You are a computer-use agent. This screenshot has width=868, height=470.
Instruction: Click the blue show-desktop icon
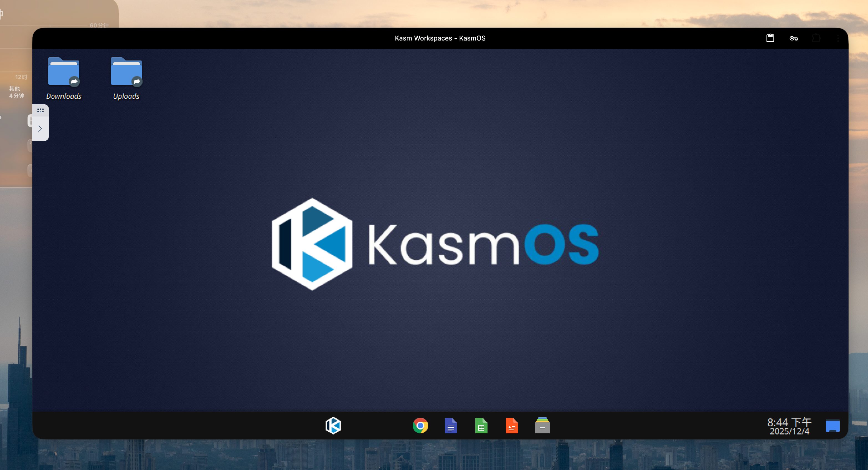(832, 426)
